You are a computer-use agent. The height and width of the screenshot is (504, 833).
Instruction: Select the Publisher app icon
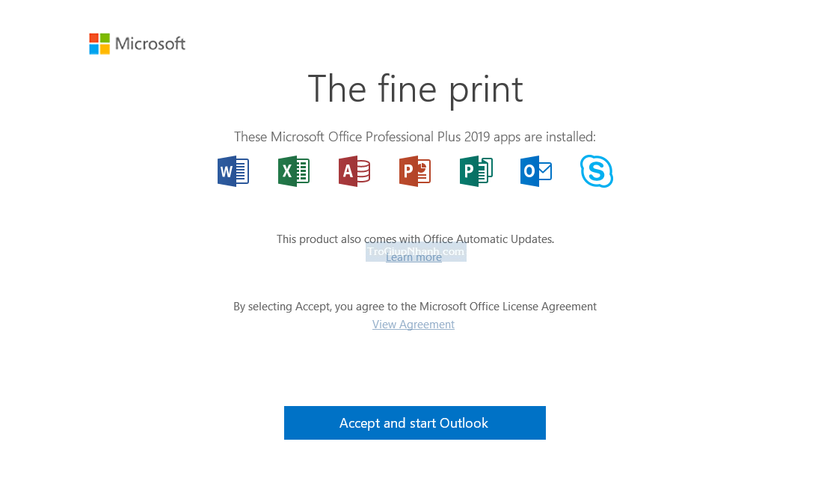tap(476, 171)
